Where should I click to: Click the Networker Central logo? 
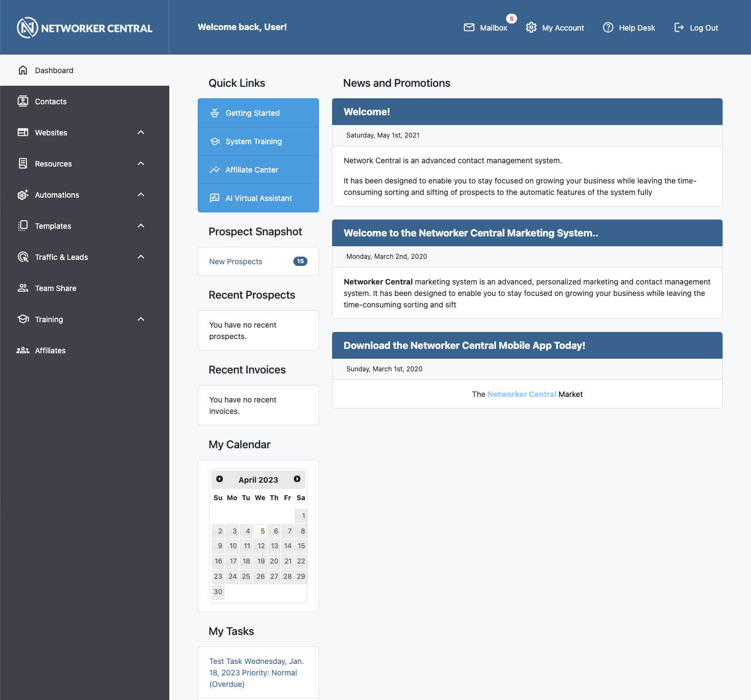85,28
